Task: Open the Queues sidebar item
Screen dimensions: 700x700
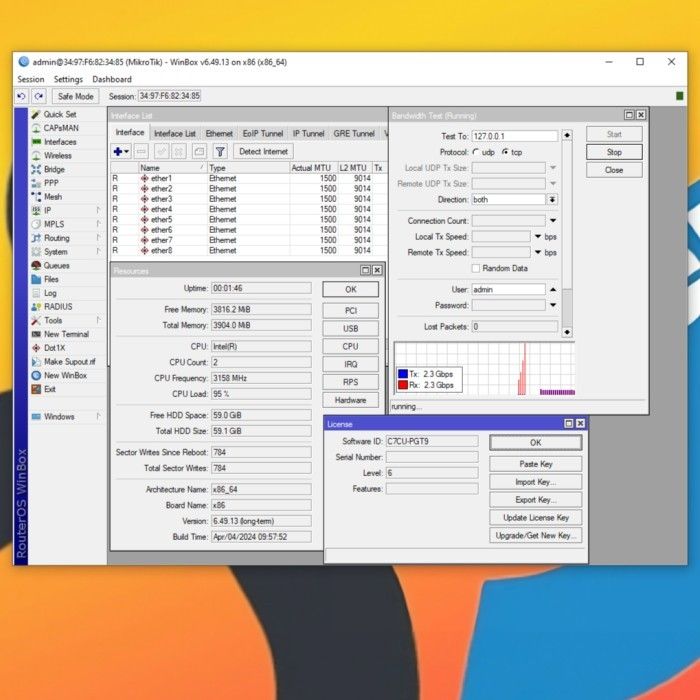Action: [56, 266]
